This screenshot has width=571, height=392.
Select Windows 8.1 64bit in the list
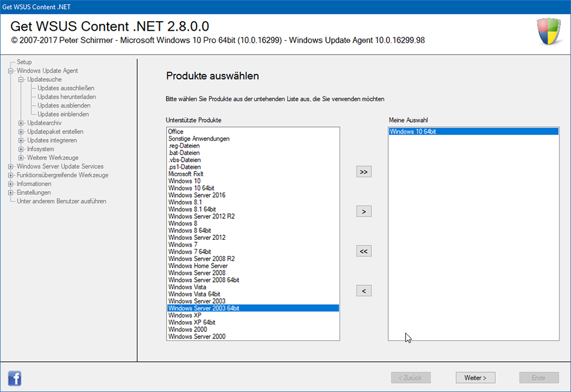(x=253, y=209)
